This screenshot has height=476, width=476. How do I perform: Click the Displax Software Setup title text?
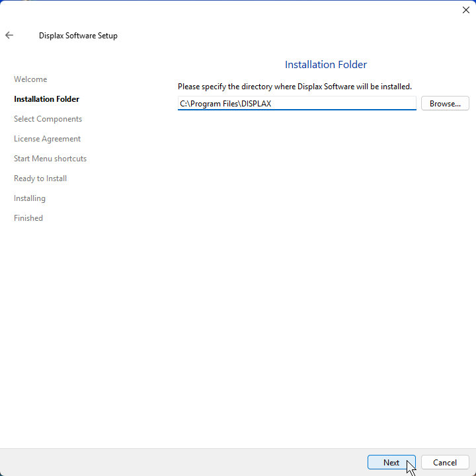[x=78, y=36]
